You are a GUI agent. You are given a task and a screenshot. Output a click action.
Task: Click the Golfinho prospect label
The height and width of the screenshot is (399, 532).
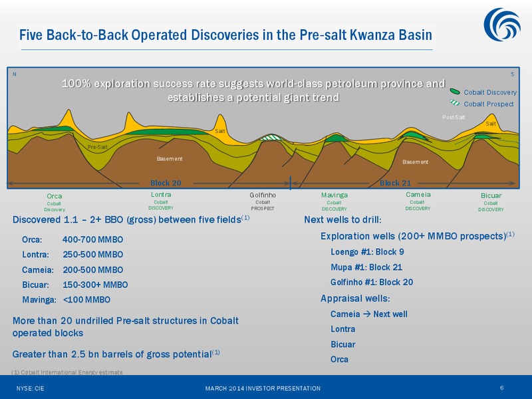pos(263,201)
